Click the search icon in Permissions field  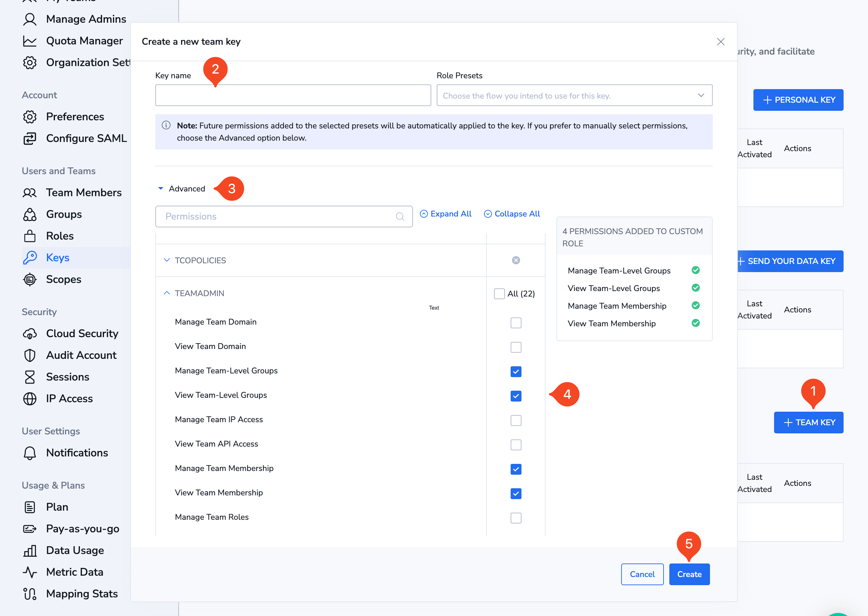pos(400,217)
